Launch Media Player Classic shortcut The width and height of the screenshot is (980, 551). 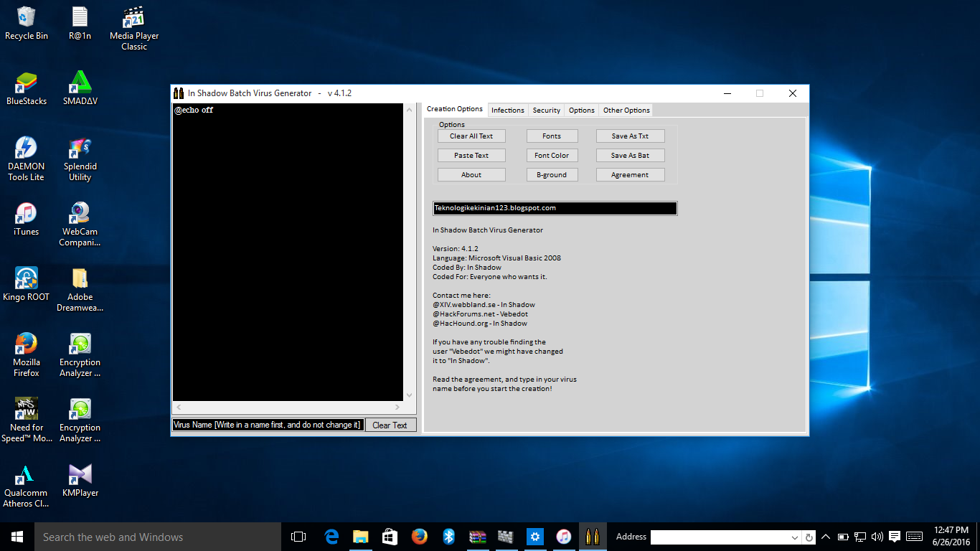pyautogui.click(x=134, y=28)
